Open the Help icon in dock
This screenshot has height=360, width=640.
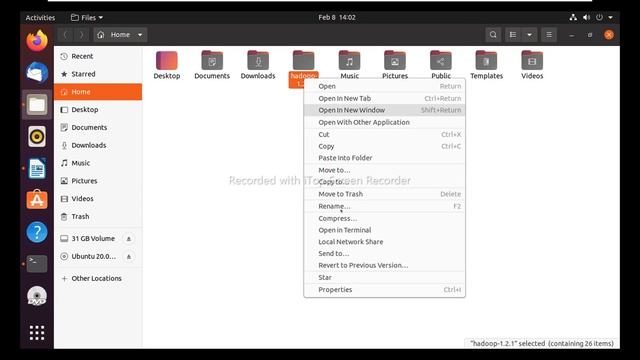(37, 232)
